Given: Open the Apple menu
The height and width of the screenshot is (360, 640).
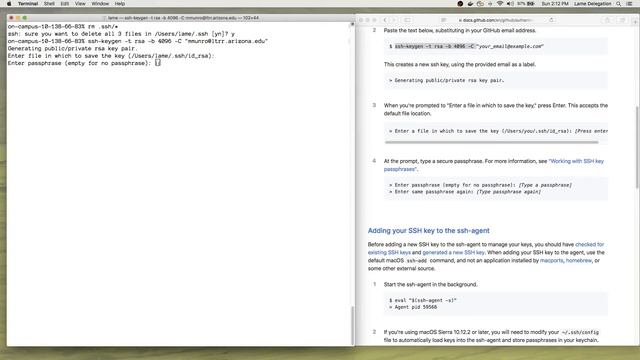Looking at the screenshot, I should pyautogui.click(x=9, y=4).
